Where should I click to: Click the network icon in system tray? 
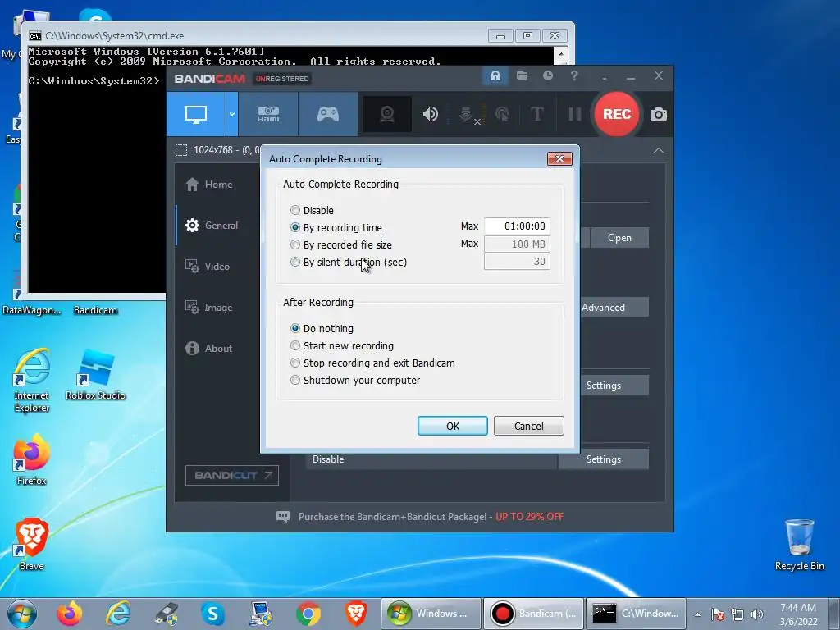[x=737, y=614]
